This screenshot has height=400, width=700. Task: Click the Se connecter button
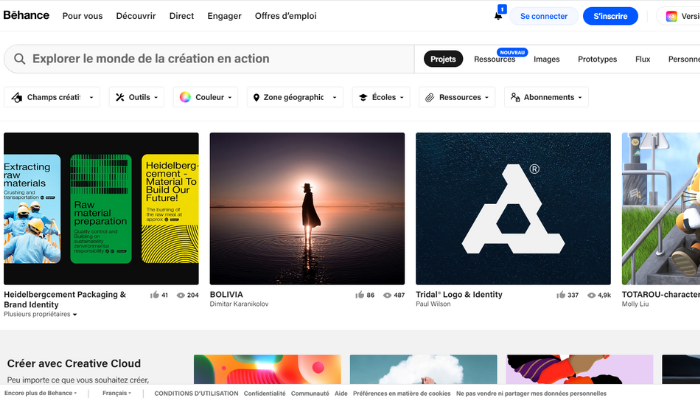coord(544,16)
